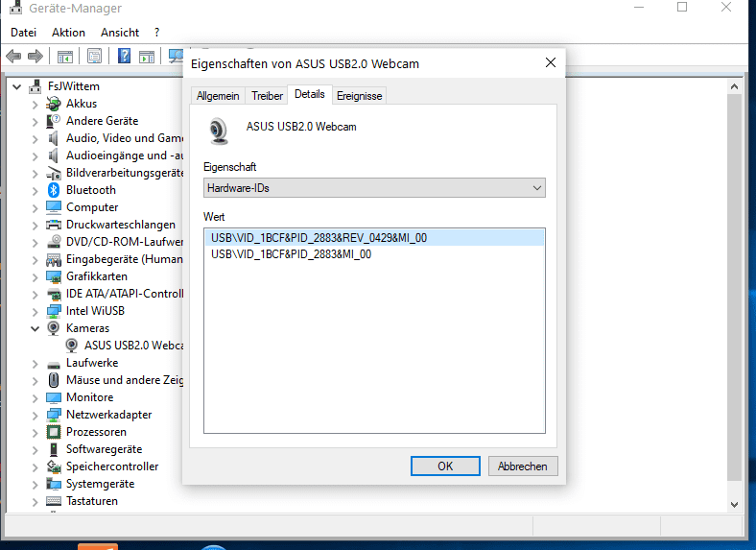Select the Details tab
The image size is (756, 550).
pos(310,94)
